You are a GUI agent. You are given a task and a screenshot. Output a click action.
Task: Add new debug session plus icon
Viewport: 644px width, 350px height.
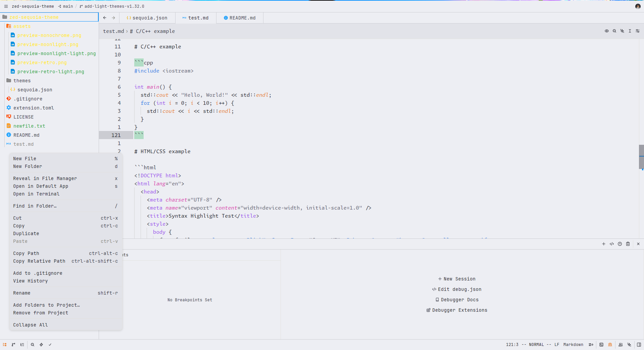click(x=604, y=244)
